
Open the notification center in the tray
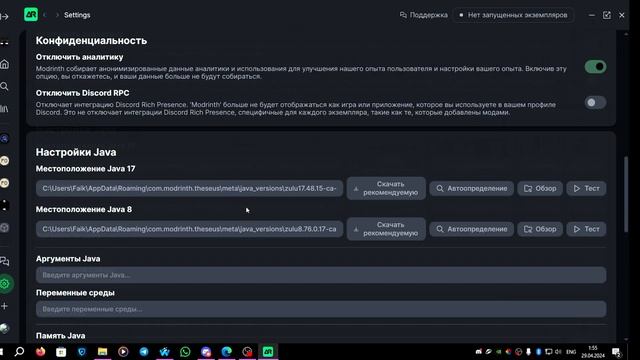616,352
